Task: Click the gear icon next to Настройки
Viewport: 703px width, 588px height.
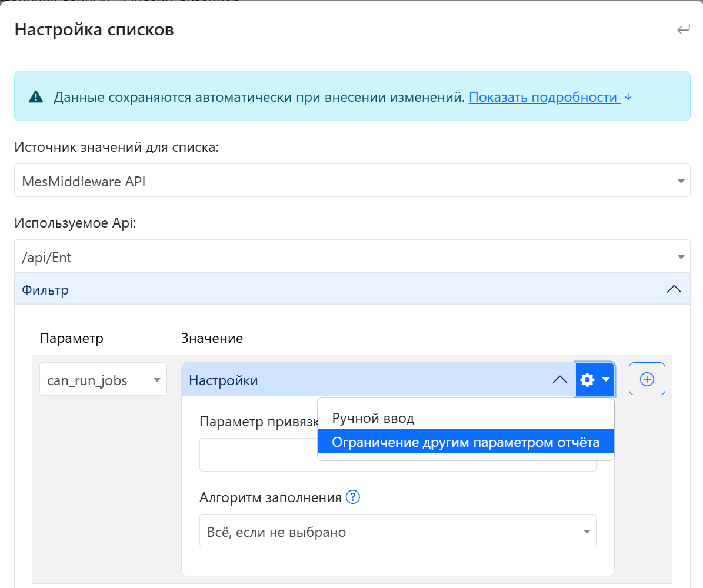Action: click(587, 380)
